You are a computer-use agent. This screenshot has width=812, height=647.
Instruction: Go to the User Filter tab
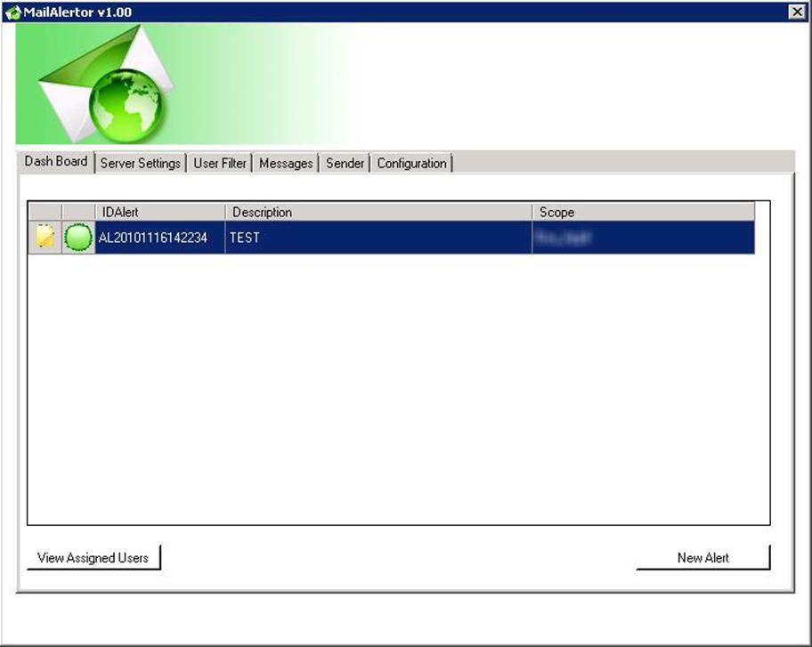click(x=220, y=164)
